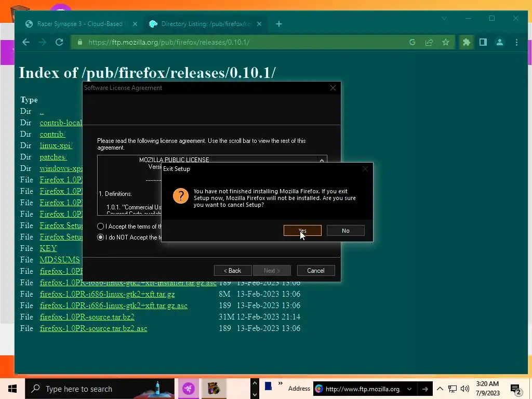
Task: Reload the directory listing page
Action: point(59,42)
